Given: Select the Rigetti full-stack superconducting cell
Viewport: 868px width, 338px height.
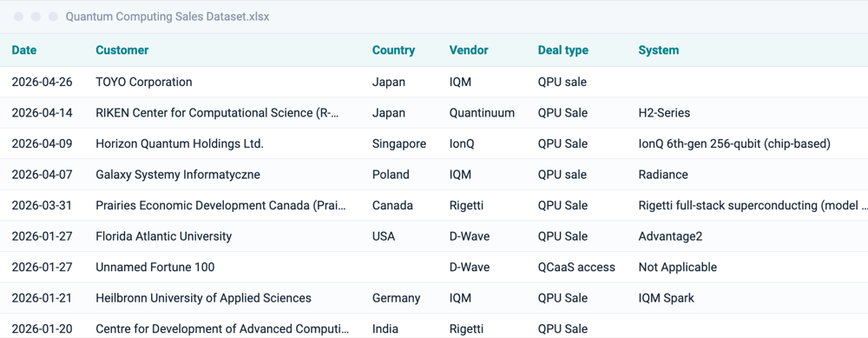Looking at the screenshot, I should pos(753,206).
